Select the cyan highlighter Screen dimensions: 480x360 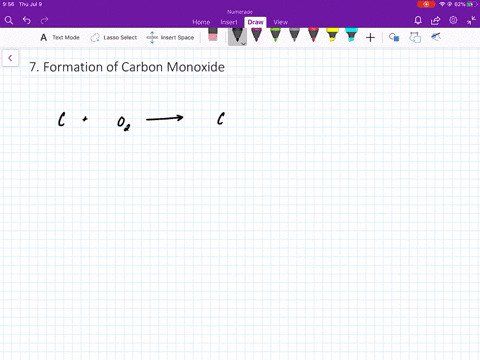(351, 35)
